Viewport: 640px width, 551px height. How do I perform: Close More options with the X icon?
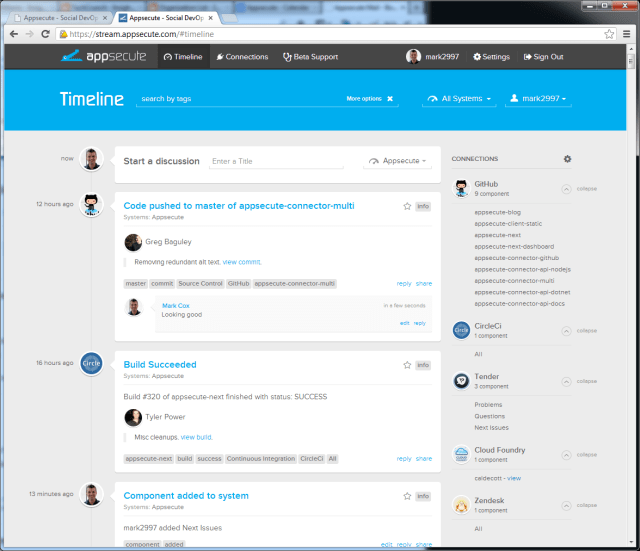pyautogui.click(x=390, y=99)
